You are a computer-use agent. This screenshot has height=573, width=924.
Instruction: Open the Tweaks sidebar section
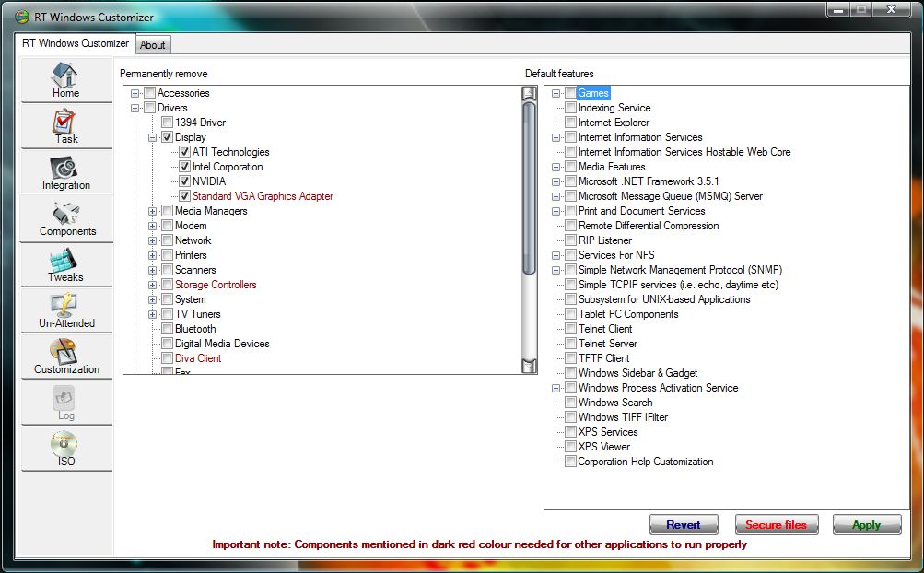coord(66,264)
